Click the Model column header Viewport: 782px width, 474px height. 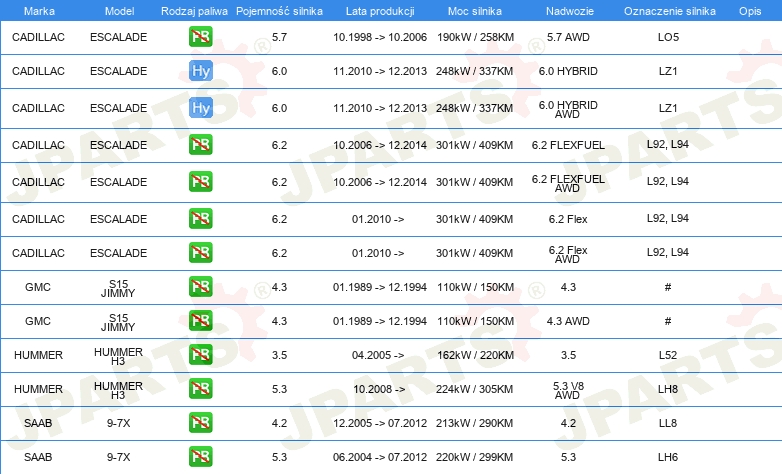[119, 11]
